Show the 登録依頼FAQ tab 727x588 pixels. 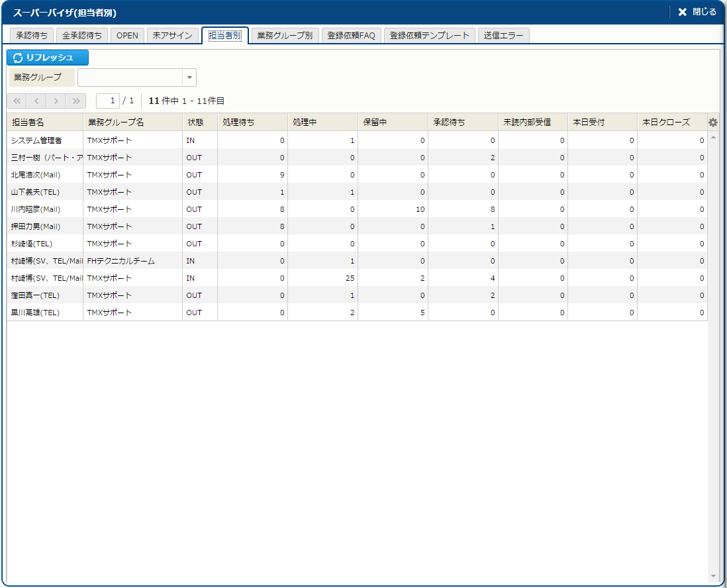351,36
